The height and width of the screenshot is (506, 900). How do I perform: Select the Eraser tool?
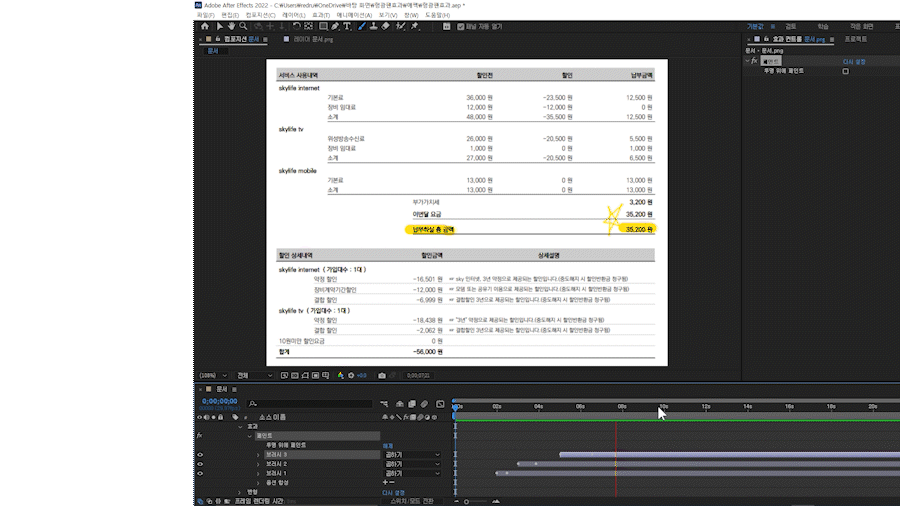[386, 26]
